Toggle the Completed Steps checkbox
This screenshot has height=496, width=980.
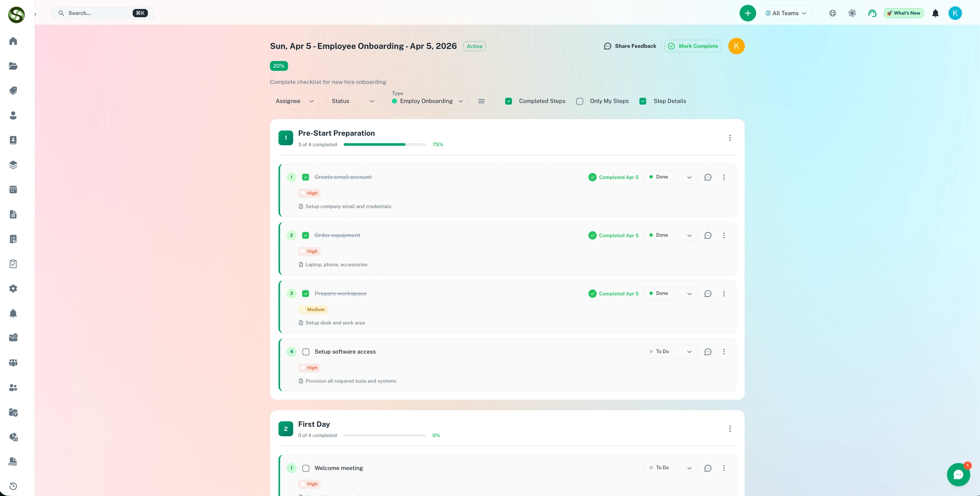tap(508, 101)
